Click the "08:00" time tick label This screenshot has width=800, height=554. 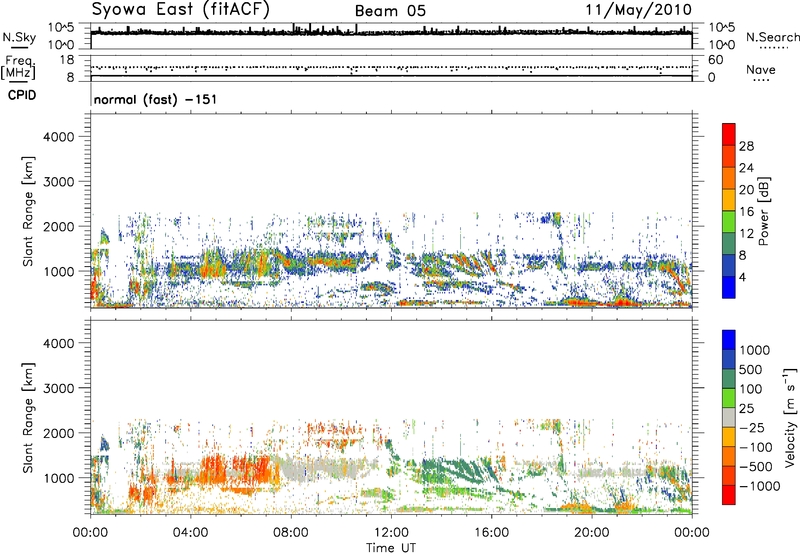(291, 533)
